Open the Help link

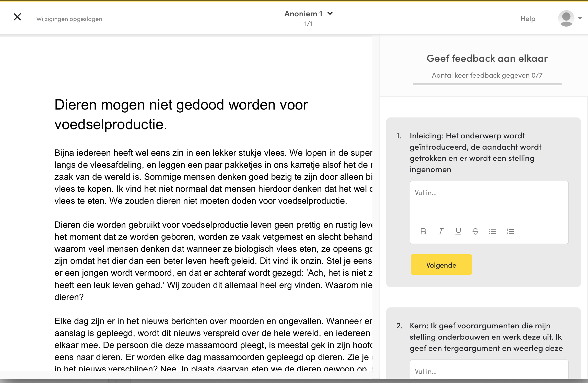pyautogui.click(x=528, y=19)
